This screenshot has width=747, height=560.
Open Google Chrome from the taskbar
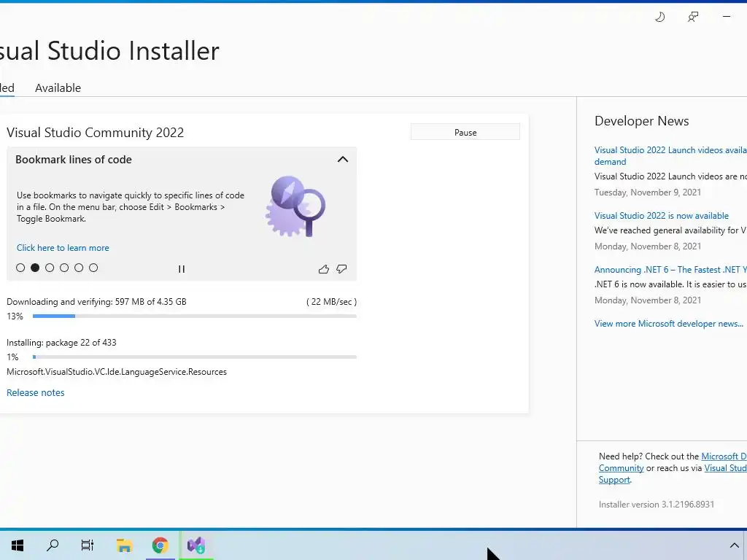click(x=160, y=545)
